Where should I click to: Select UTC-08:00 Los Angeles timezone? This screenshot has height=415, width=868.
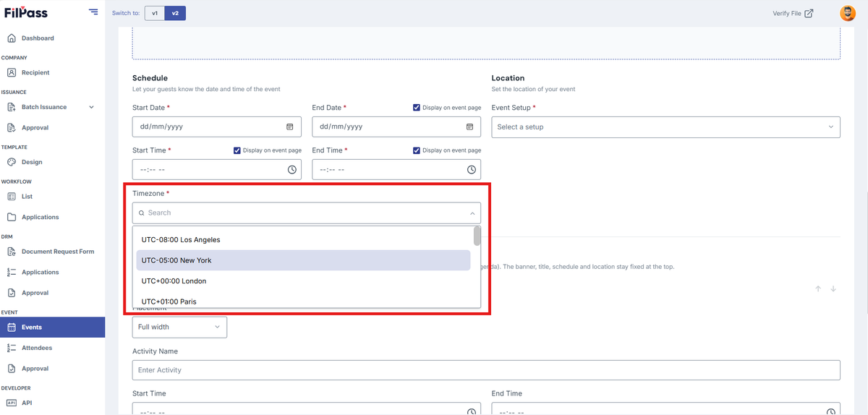click(x=303, y=239)
